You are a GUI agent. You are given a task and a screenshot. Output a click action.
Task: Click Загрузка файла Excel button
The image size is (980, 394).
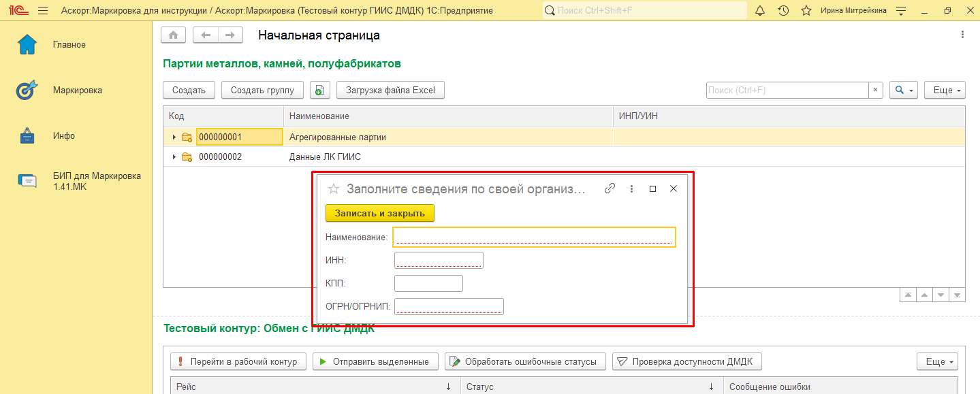(390, 91)
